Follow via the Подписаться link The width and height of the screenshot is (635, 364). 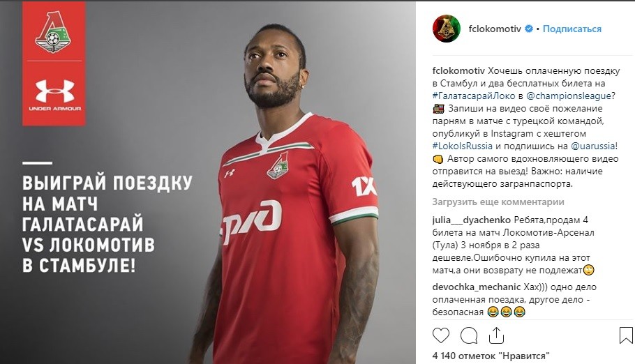[x=571, y=29]
